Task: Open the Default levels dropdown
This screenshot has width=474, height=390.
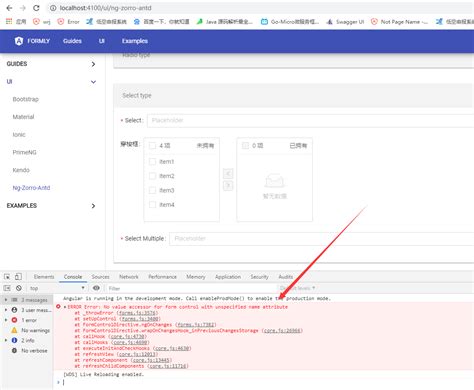Action: (x=297, y=288)
